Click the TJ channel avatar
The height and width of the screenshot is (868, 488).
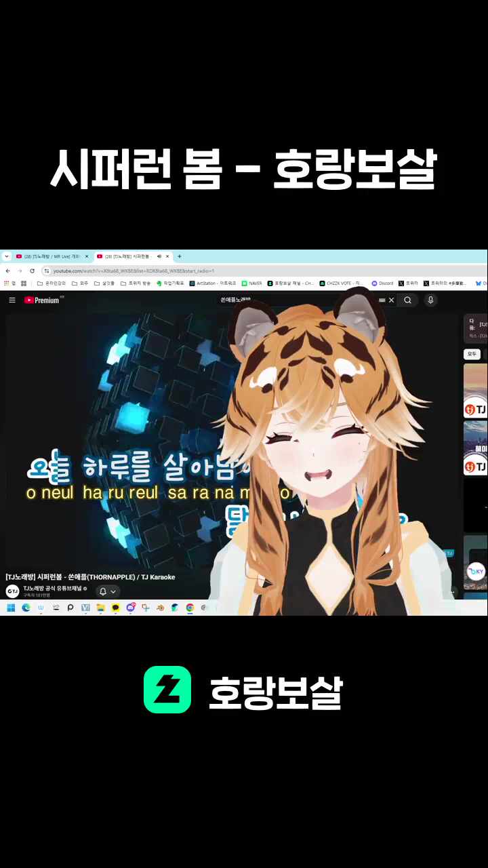(x=12, y=591)
